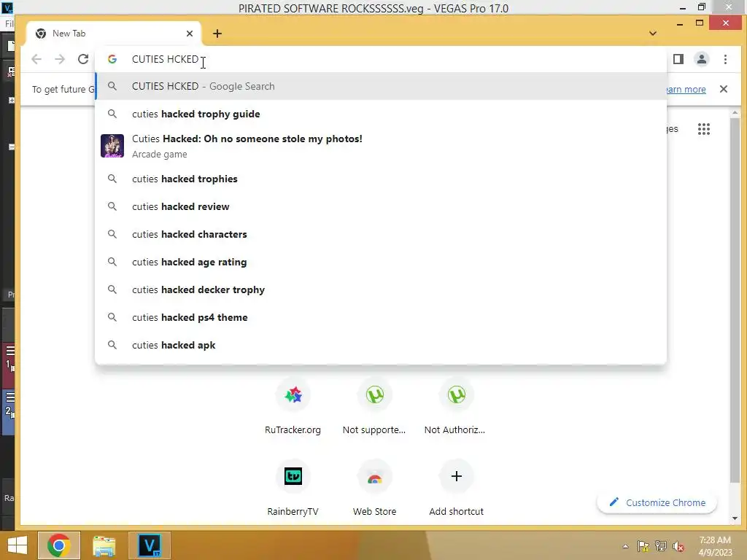The height and width of the screenshot is (560, 747).
Task: Click the muted volume tray icon
Action: coord(678,546)
